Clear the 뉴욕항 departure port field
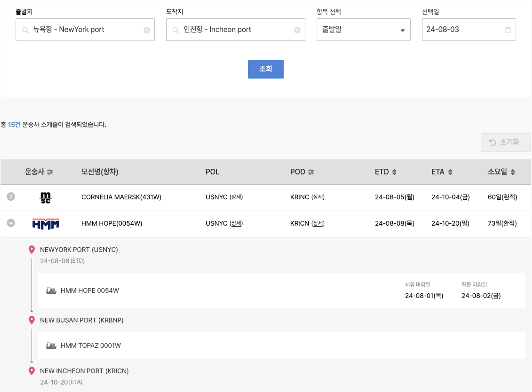Image resolution: width=532 pixels, height=392 pixels. point(147,30)
